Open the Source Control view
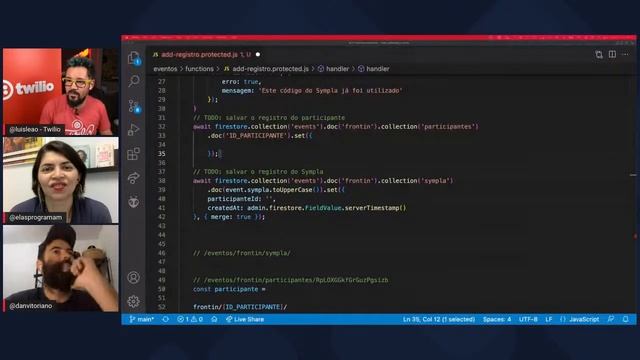The image size is (640, 360). pyautogui.click(x=134, y=106)
